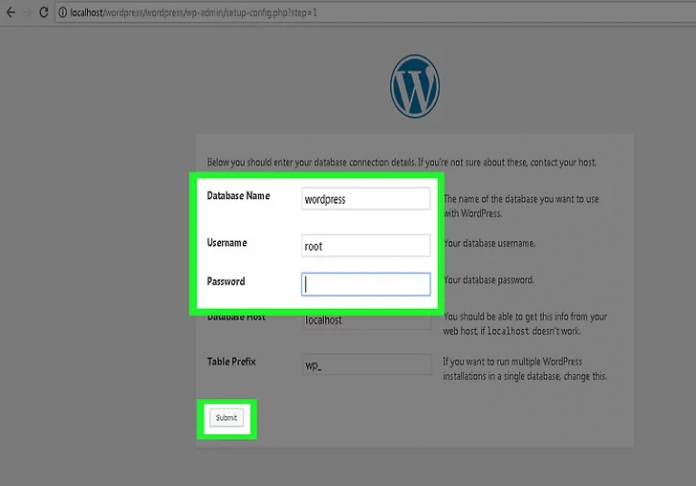
Task: Click the Username label text
Action: coord(227,243)
